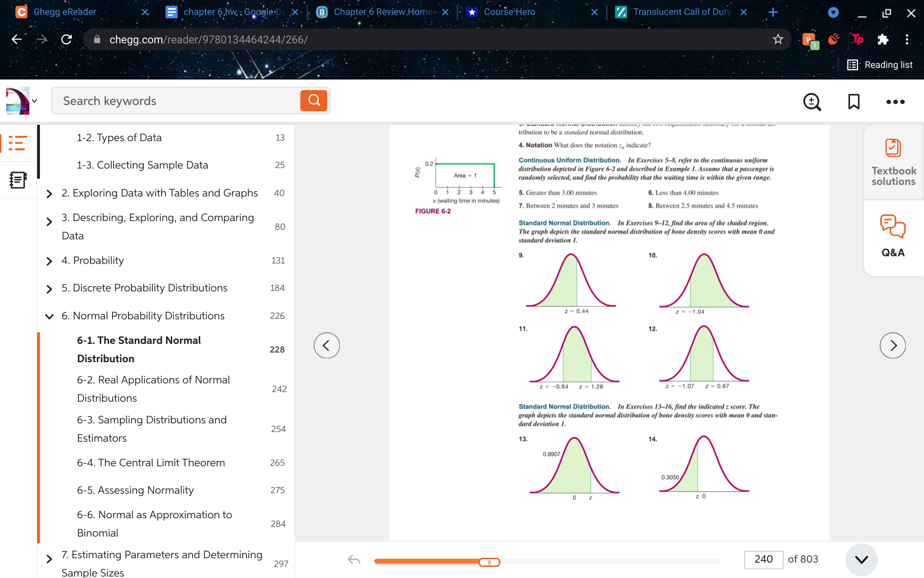Viewport: 924px width, 578px height.
Task: Star this page in address bar
Action: tap(778, 39)
